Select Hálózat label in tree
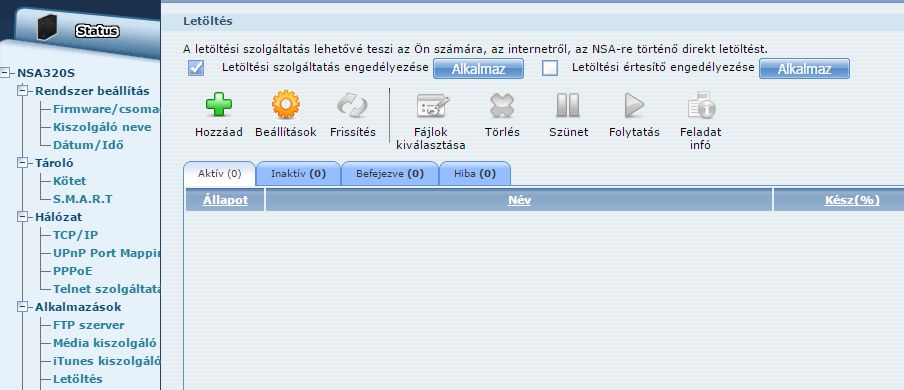Viewport: 904px width, 390px height. [58, 217]
